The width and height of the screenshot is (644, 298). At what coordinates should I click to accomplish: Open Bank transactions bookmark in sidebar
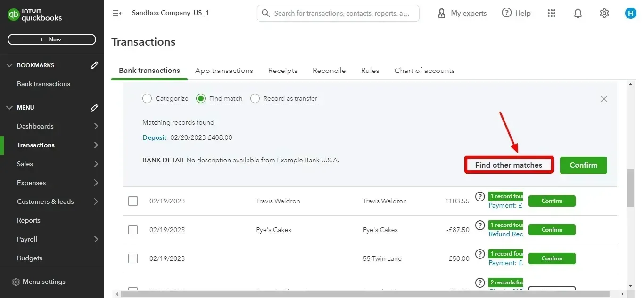pyautogui.click(x=43, y=84)
